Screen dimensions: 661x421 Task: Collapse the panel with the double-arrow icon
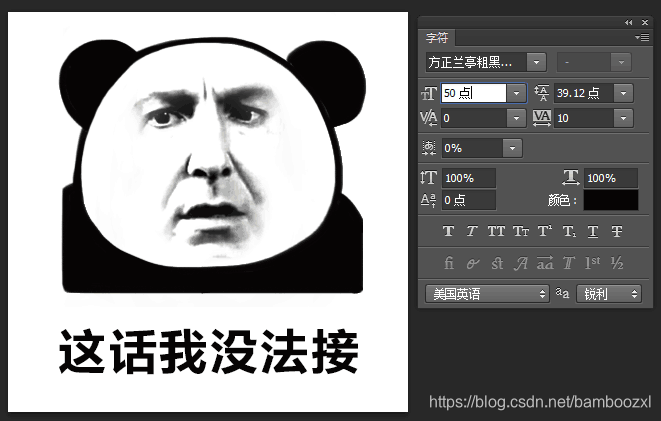pyautogui.click(x=629, y=22)
